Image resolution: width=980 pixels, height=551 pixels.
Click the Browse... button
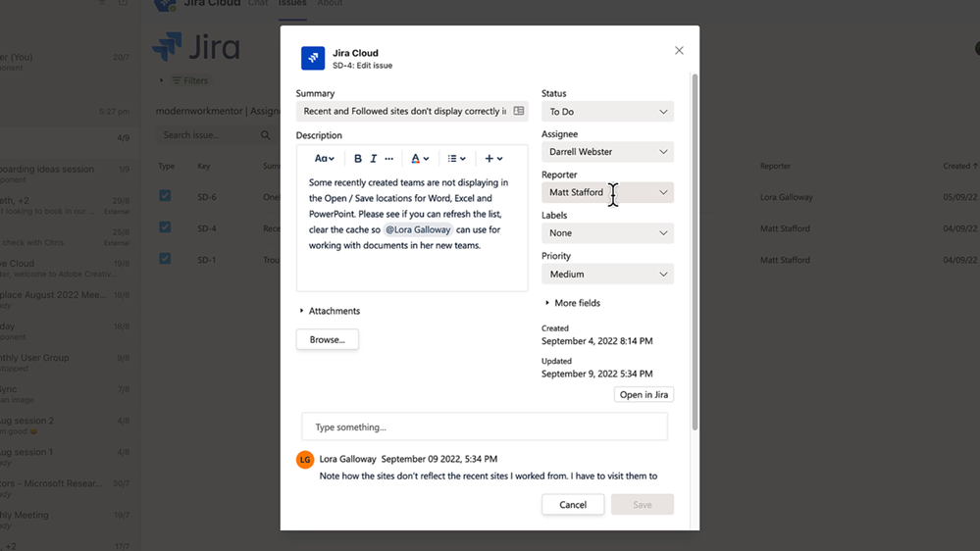(328, 340)
